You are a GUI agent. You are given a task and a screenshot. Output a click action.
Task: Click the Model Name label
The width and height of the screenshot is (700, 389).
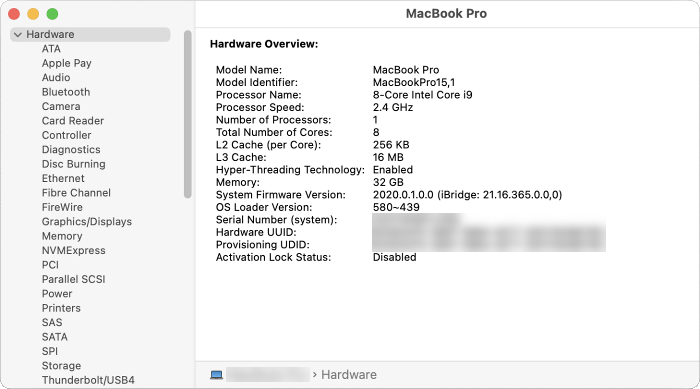[249, 70]
